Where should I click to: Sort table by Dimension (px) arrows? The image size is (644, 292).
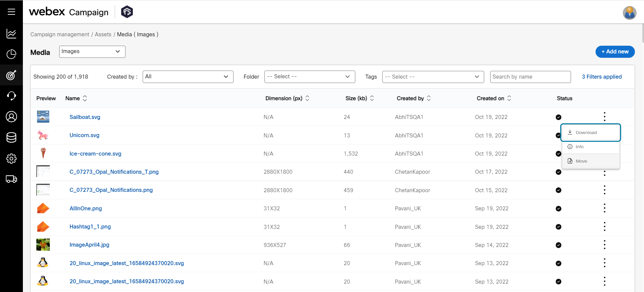[x=307, y=98]
